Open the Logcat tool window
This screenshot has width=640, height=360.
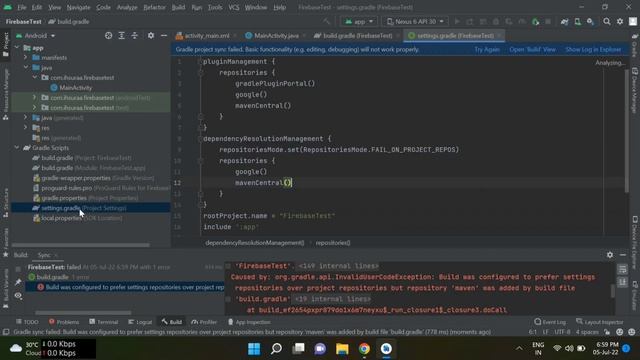(x=140, y=322)
